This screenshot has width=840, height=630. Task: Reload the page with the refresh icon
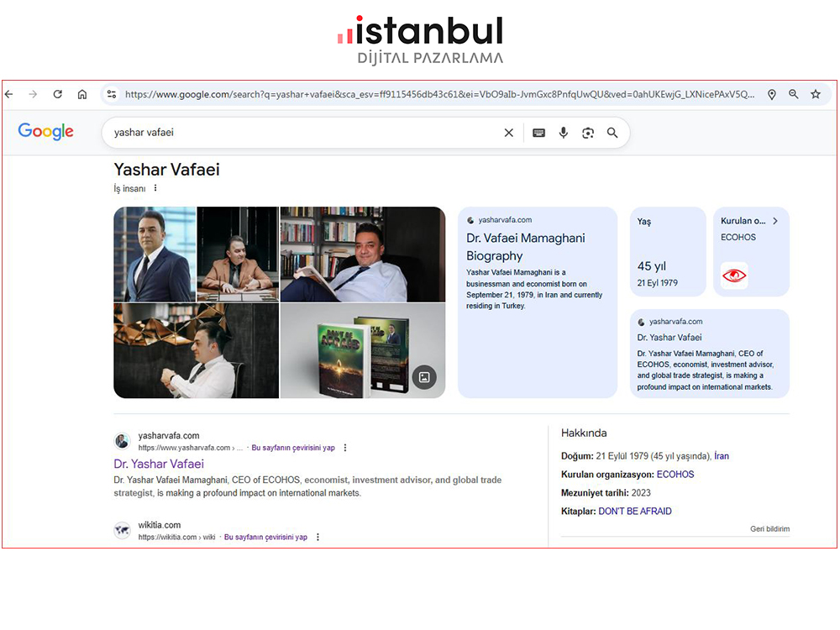(57, 94)
